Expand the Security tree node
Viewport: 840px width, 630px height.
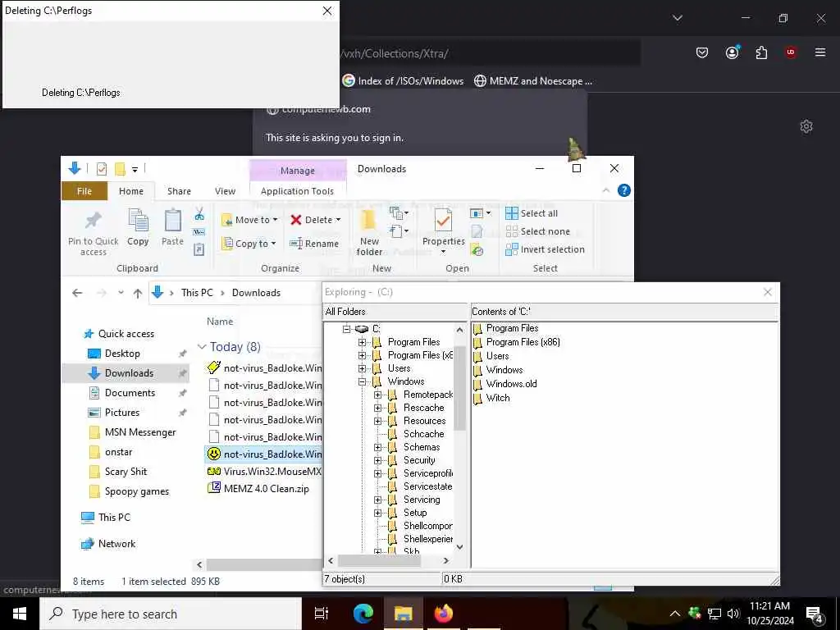377,460
